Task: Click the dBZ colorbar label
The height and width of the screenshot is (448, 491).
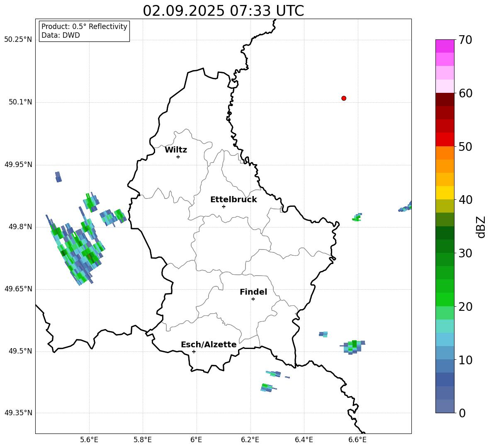Action: pos(481,227)
